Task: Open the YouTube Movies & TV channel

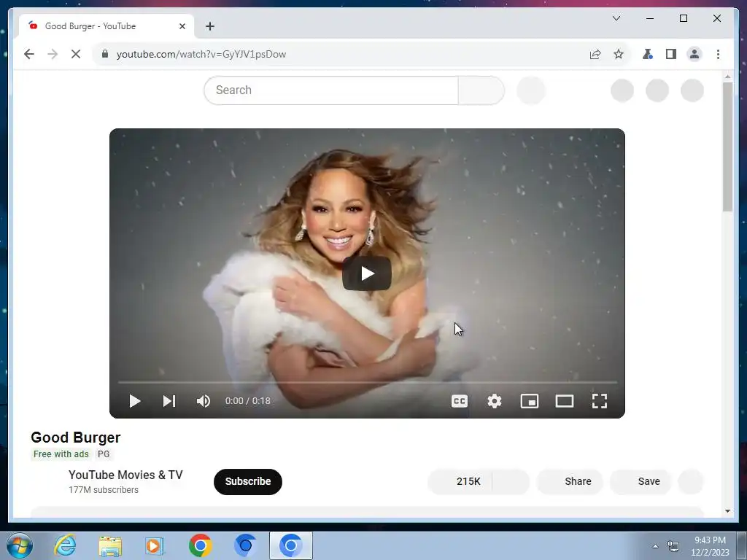Action: [x=125, y=475]
